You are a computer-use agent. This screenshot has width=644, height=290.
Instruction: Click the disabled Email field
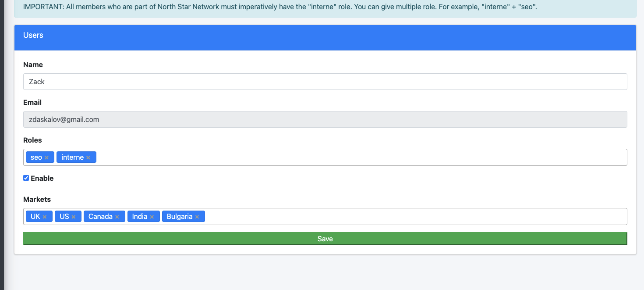[x=325, y=119]
